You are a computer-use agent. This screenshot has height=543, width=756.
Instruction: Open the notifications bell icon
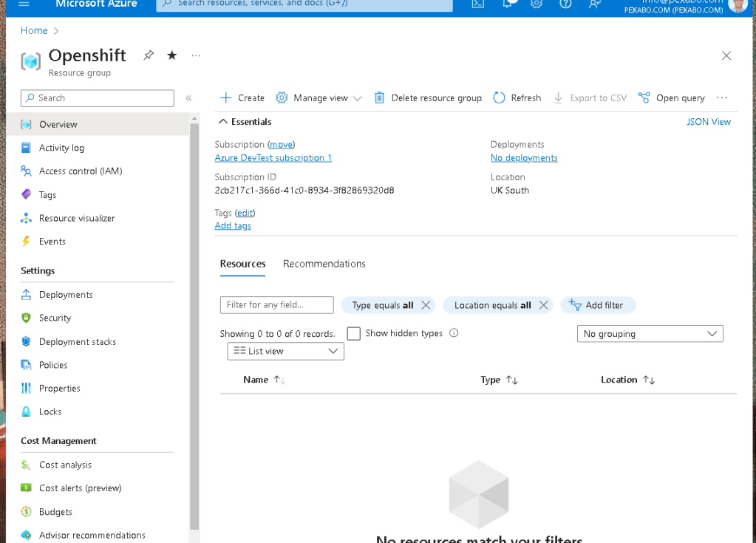507,4
